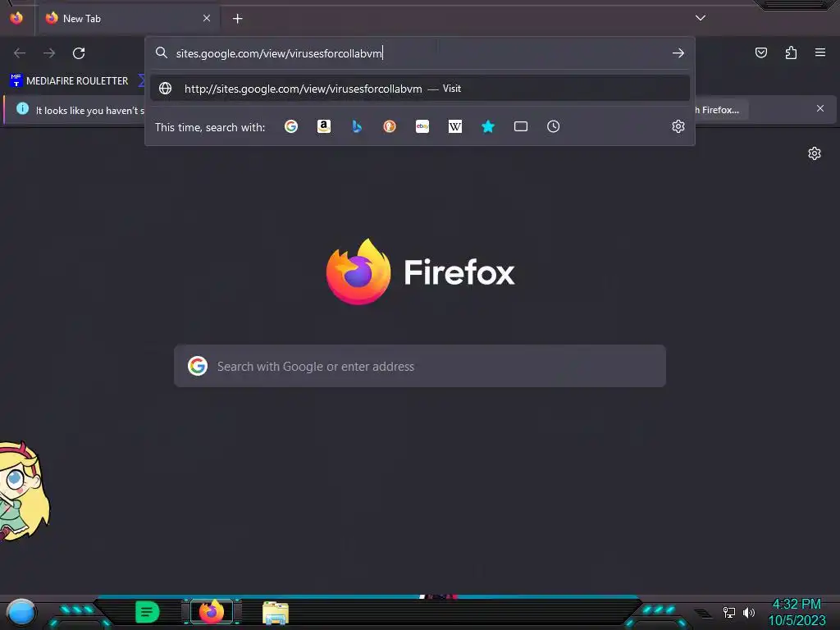Screen dimensions: 840x630
Task: Visit http://sites.google.com/view/virusesforcollabvm suggestion
Action: [420, 89]
